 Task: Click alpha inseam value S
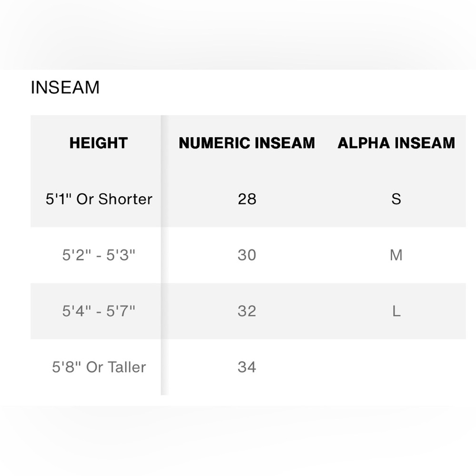click(396, 199)
